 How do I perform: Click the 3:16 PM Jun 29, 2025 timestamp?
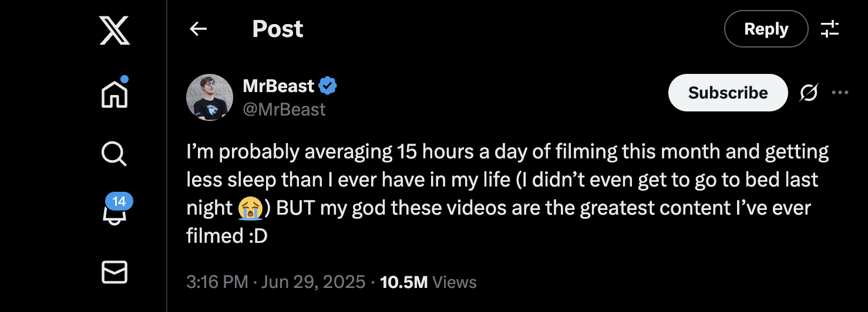point(275,282)
